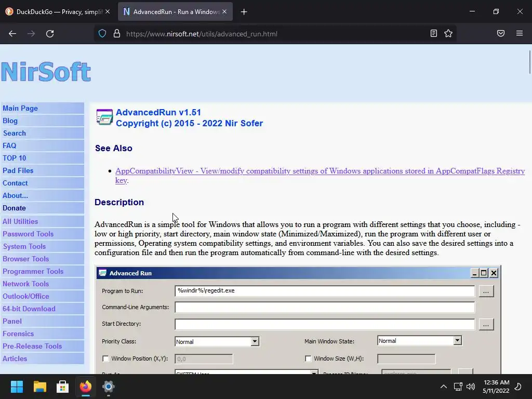The width and height of the screenshot is (532, 399).
Task: Open the Windows Start menu
Action: tap(17, 387)
